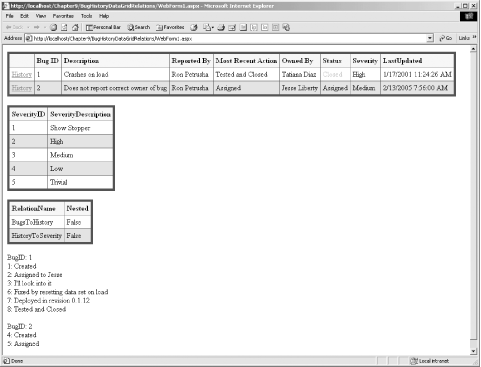Go to the Home page icon
481x367 pixels.
coord(75,27)
